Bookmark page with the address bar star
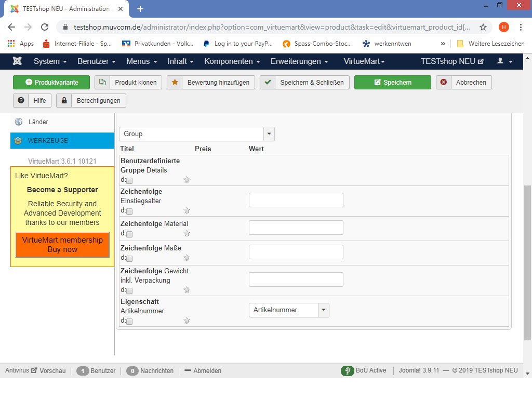 coord(483,27)
